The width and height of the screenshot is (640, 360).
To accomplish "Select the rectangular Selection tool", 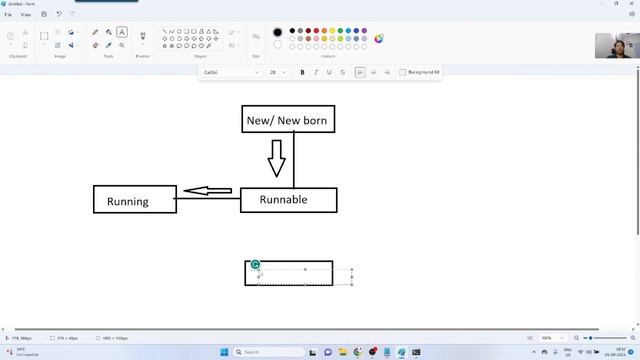I will coord(44,36).
